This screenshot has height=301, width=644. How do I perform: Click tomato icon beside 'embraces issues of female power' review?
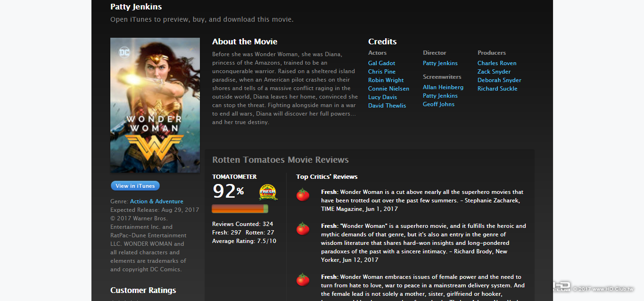pos(303,280)
